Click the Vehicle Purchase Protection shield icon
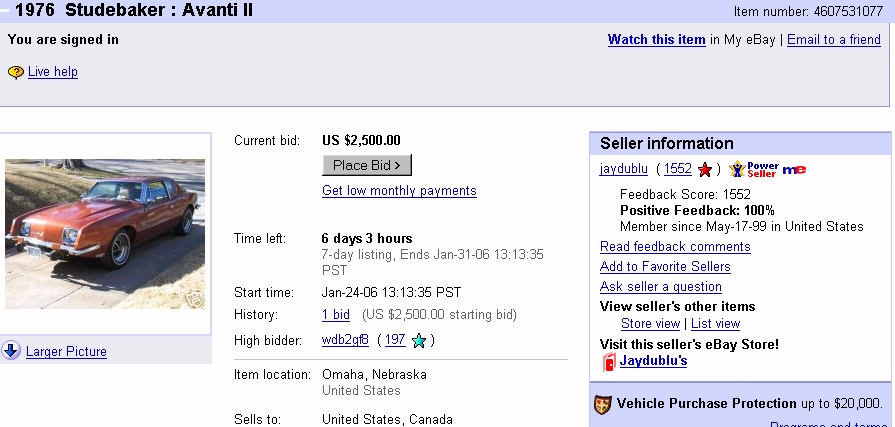The height and width of the screenshot is (427, 895). pyautogui.click(x=602, y=404)
